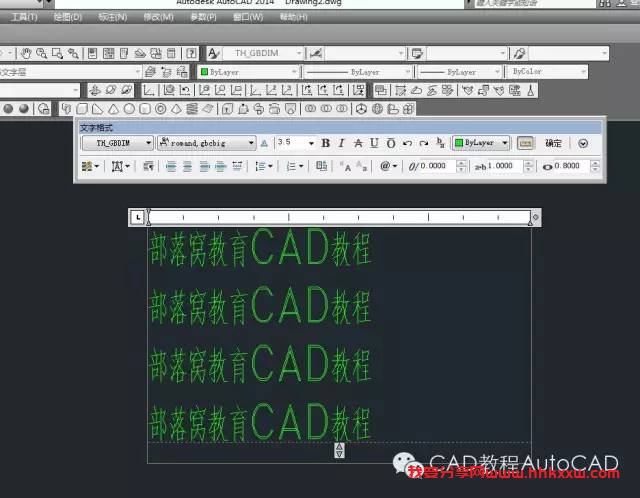
Task: Click the Options round arrow button
Action: 583,143
